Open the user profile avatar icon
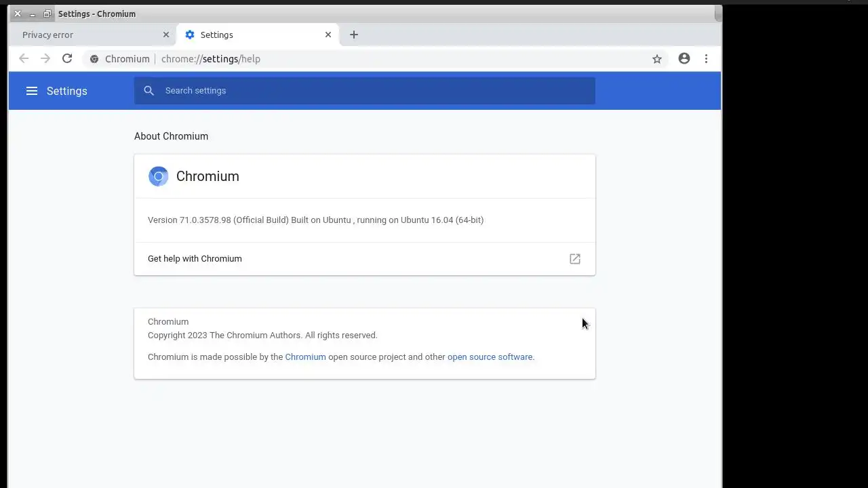 (684, 59)
